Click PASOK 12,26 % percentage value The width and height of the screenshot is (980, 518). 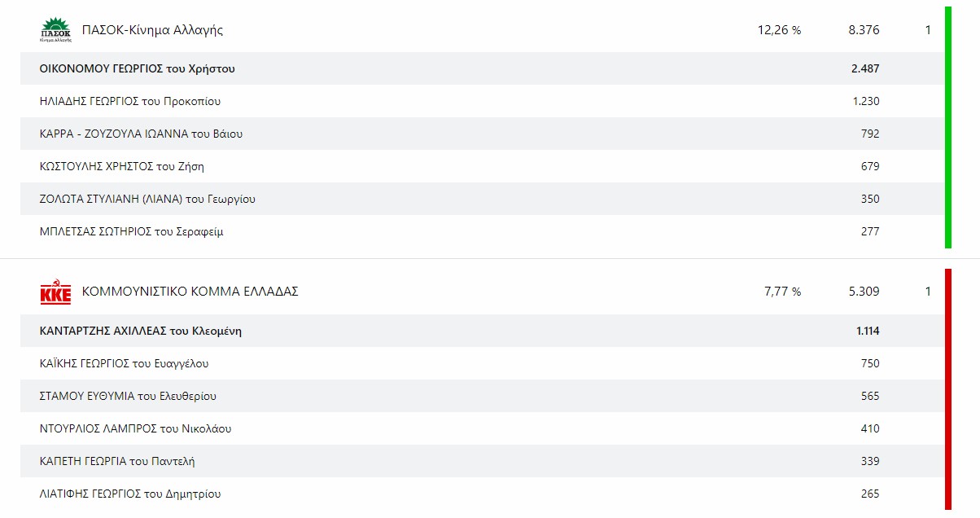click(x=779, y=30)
